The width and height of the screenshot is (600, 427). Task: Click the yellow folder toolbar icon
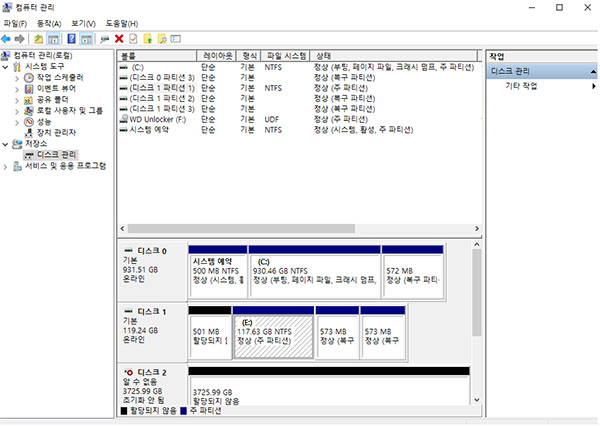tap(148, 39)
